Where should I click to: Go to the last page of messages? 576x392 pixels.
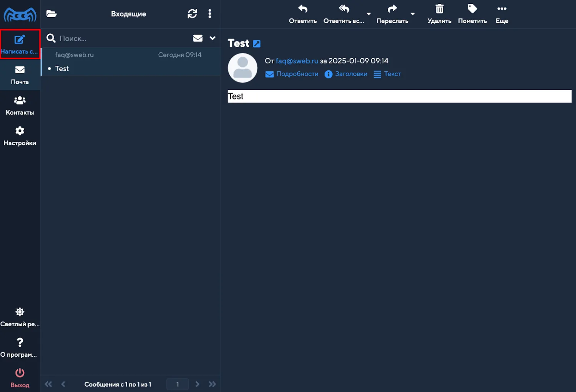pyautogui.click(x=212, y=384)
